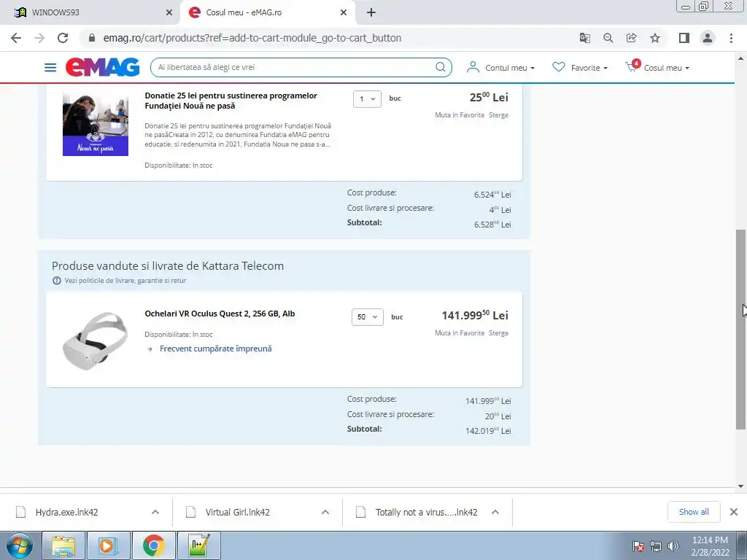Click Muta in Favorite for donation item
Viewport: 747px width, 560px height.
coord(460,115)
